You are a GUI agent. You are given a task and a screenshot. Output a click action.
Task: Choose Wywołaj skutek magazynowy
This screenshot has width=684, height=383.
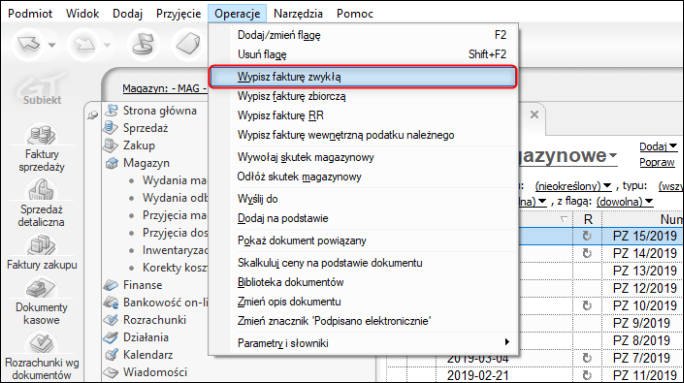click(364, 157)
